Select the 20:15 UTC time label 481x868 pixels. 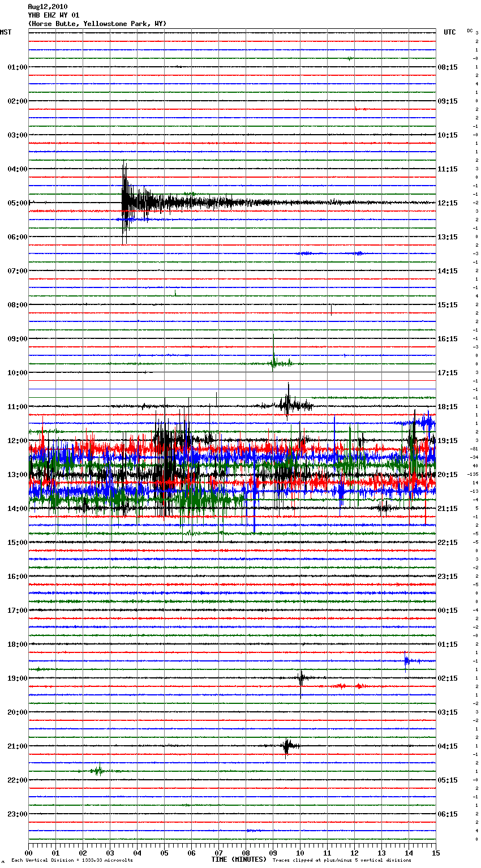448,475
